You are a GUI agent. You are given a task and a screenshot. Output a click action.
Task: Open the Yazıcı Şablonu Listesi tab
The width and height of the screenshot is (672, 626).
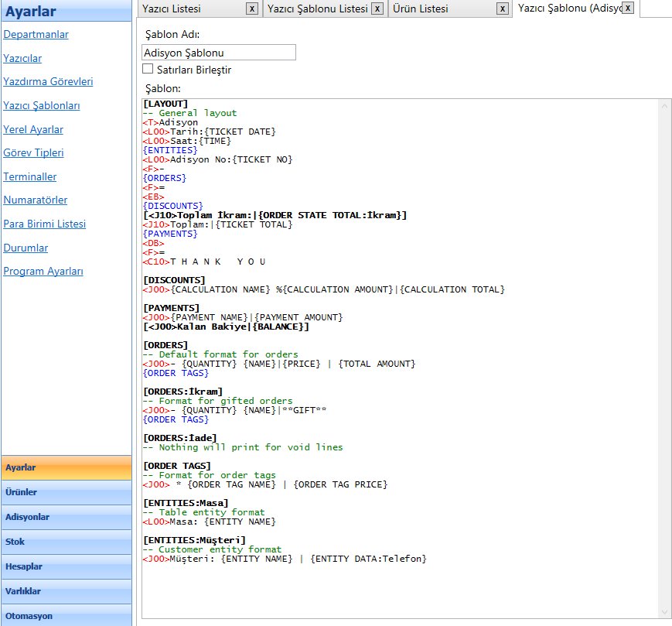(x=317, y=9)
